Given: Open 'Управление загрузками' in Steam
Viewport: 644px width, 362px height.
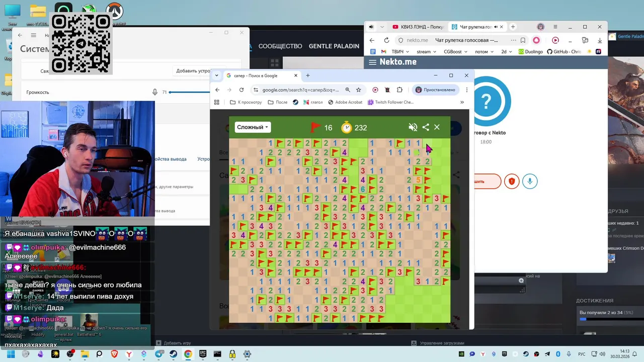Looking at the screenshot, I should click(438, 343).
